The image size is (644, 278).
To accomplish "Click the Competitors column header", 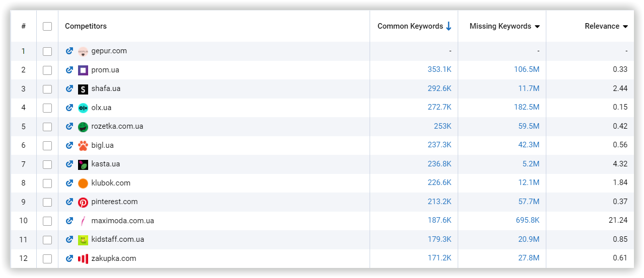I will point(86,26).
